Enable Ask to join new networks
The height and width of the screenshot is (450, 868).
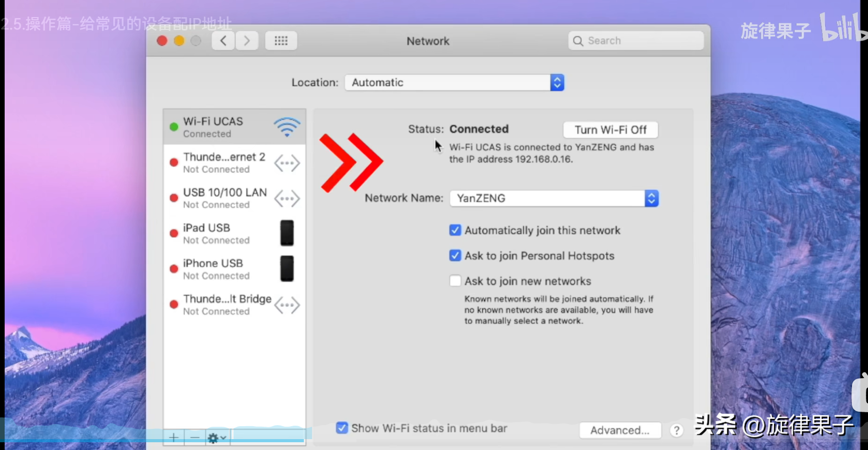click(455, 281)
